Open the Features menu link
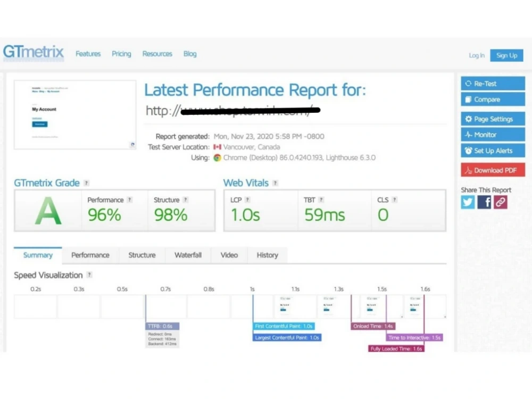Screen dimensions: 532x399 [x=88, y=54]
